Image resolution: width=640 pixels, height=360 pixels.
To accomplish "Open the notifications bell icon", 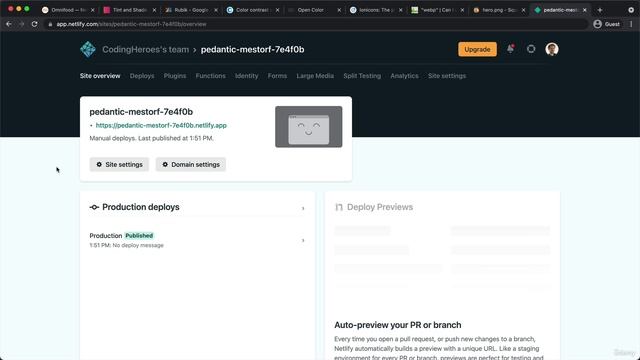I will pos(510,49).
